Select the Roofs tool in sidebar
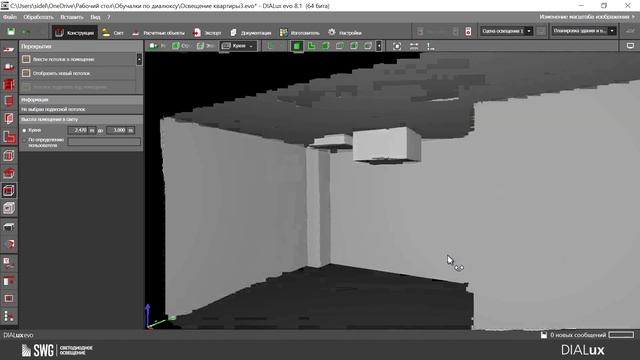This screenshot has height=360, width=640. [9, 173]
